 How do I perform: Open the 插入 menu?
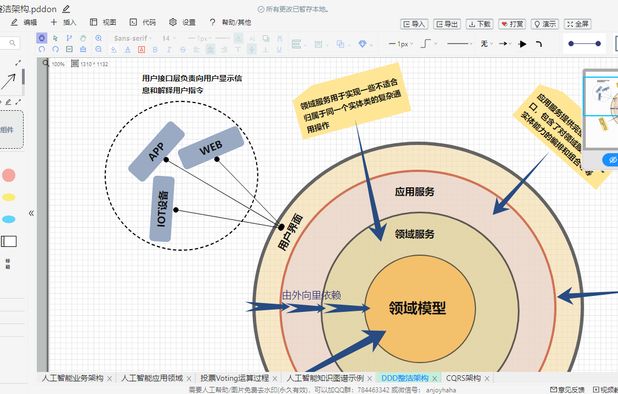[63, 22]
